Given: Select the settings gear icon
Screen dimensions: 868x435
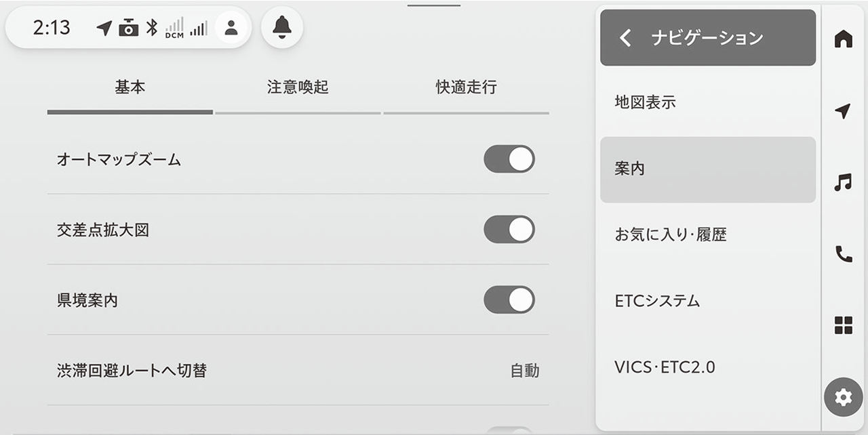Looking at the screenshot, I should click(x=843, y=397).
